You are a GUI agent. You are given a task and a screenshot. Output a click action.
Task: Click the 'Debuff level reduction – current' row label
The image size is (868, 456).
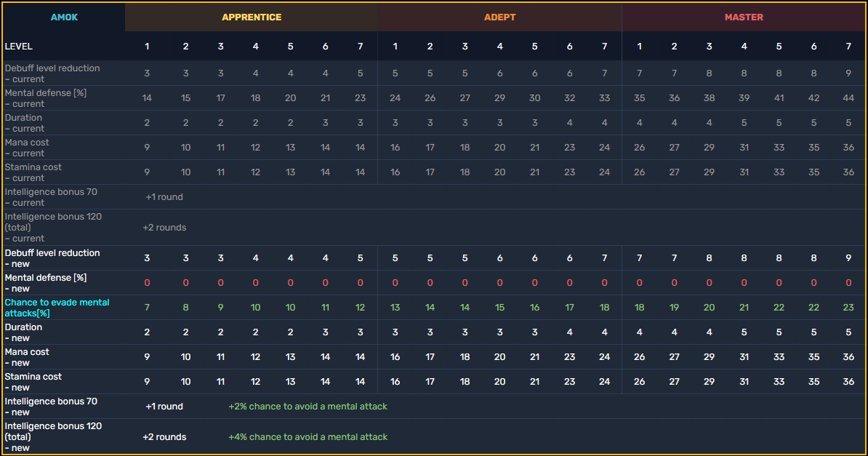[x=52, y=73]
